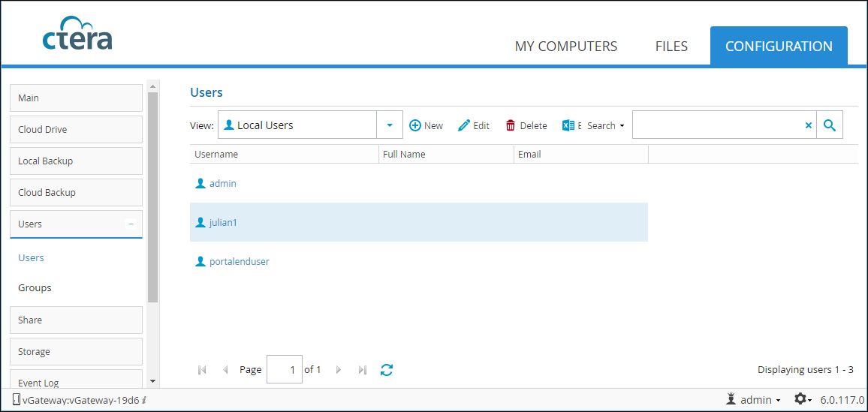868x412 pixels.
Task: Select the Users sub-item in sidebar
Action: click(31, 257)
